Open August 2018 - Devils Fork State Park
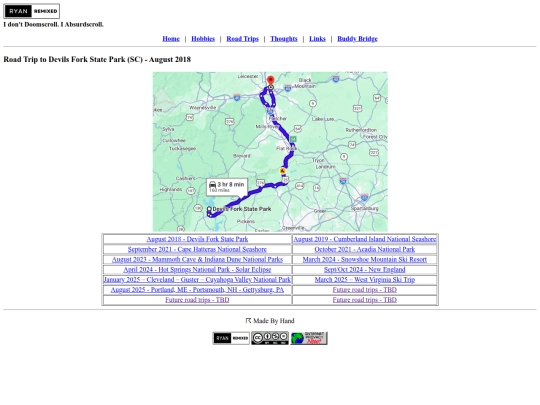The height and width of the screenshot is (405, 540). click(x=197, y=239)
